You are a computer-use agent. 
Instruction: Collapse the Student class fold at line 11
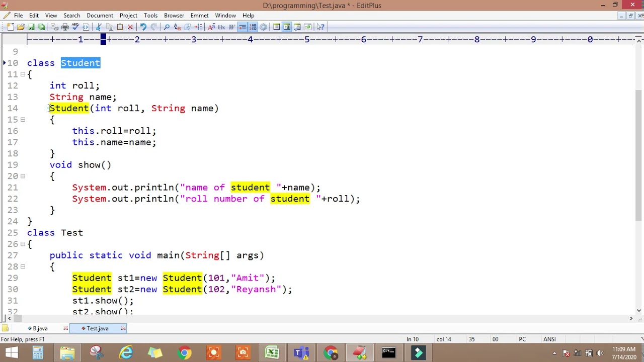point(23,74)
